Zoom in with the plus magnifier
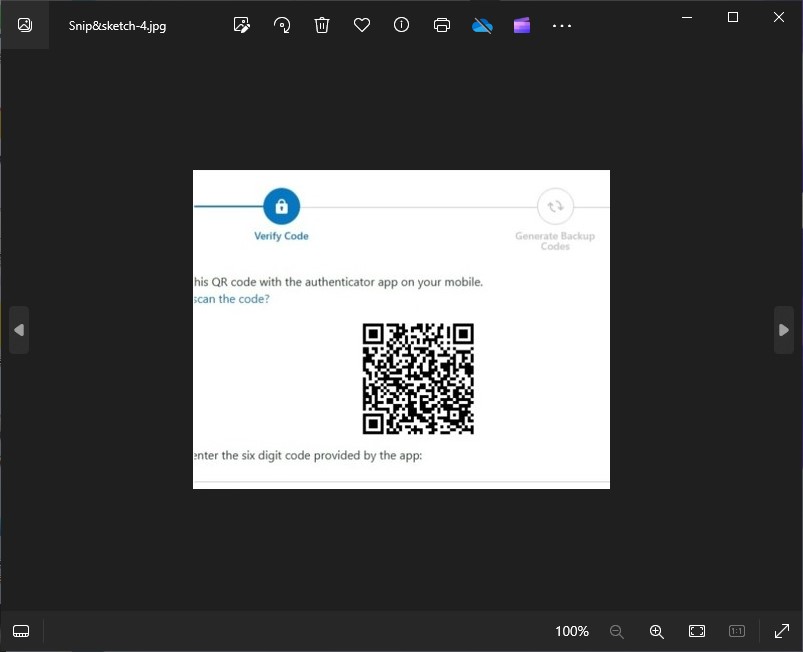The image size is (803, 652). 657,631
